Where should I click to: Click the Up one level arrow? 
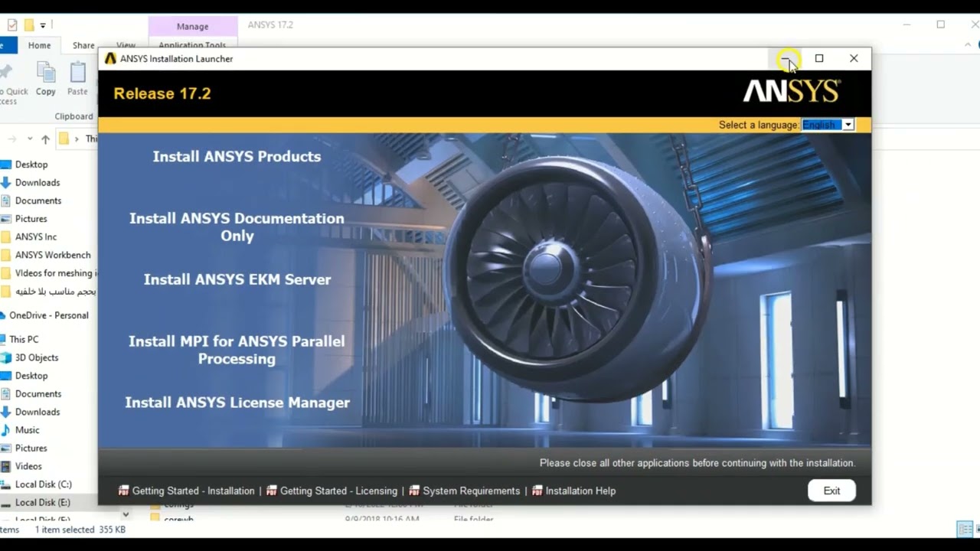click(45, 139)
